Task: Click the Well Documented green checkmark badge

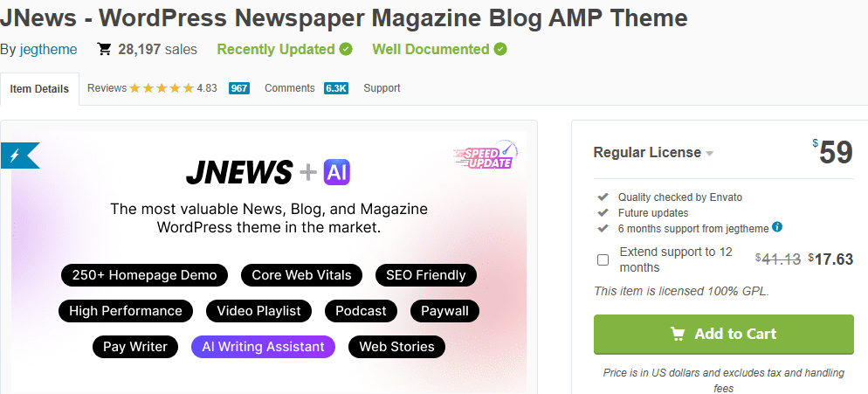Action: tap(500, 49)
